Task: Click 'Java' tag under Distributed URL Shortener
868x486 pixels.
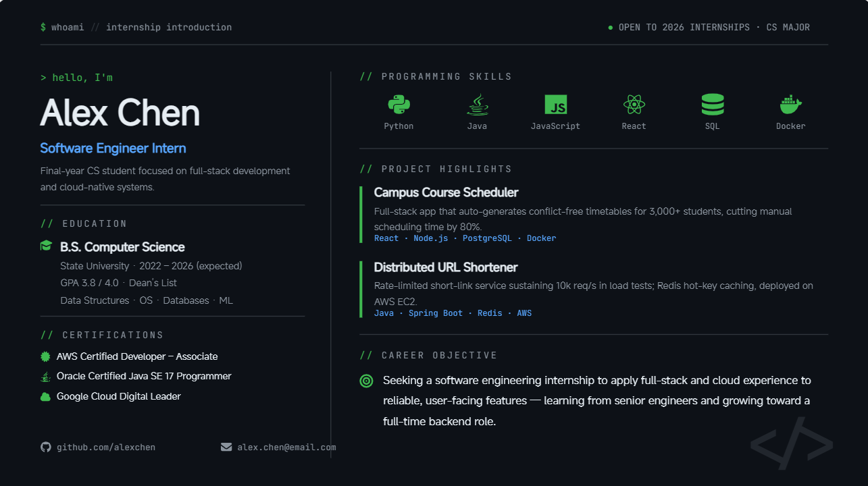Action: tap(384, 313)
